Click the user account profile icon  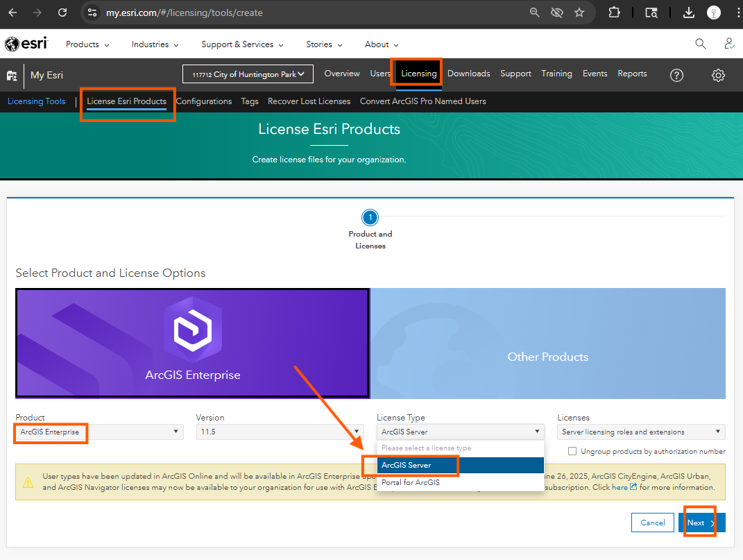click(729, 44)
